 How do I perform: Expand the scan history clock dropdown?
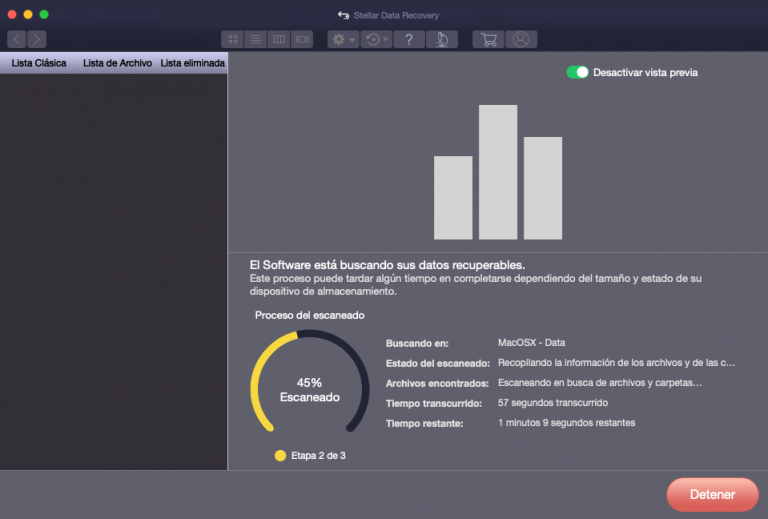(x=376, y=39)
